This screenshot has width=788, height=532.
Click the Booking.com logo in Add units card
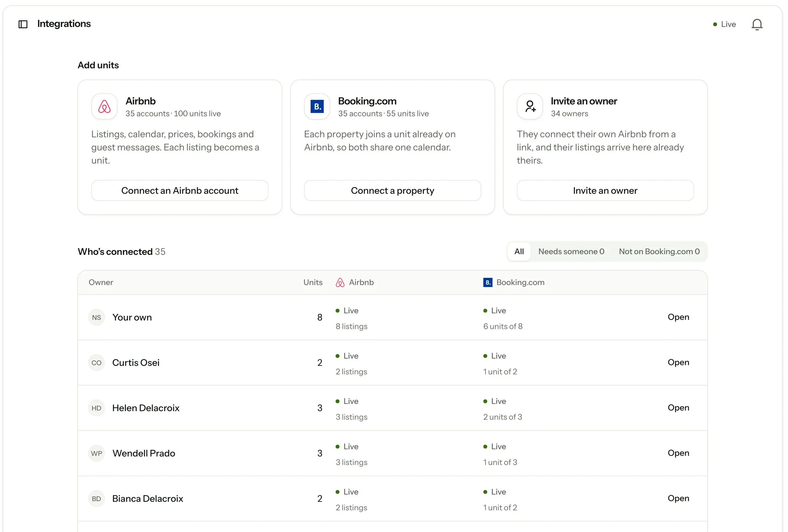pyautogui.click(x=317, y=106)
